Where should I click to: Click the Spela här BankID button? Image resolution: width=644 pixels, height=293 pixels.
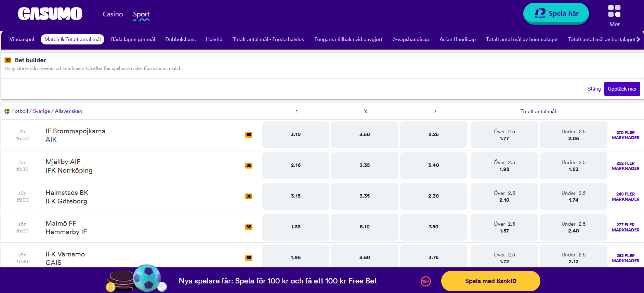(x=556, y=13)
